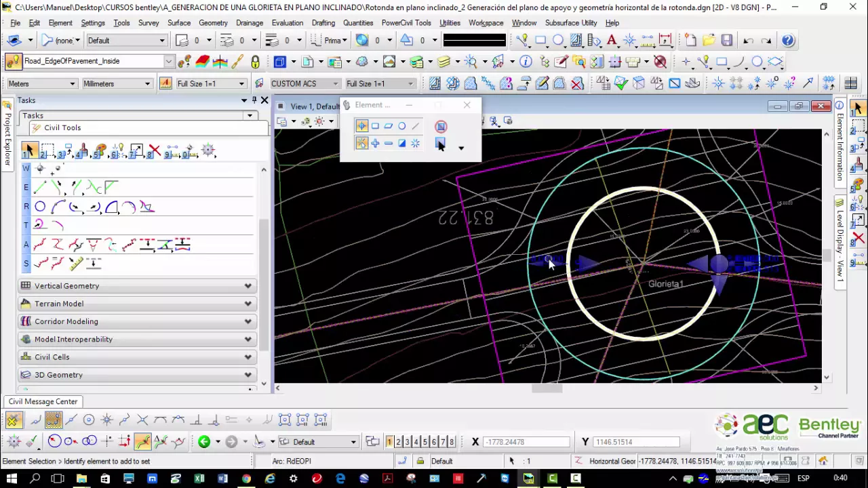Click the Undo arrow
Screen dimensions: 868x488
pyautogui.click(x=748, y=41)
